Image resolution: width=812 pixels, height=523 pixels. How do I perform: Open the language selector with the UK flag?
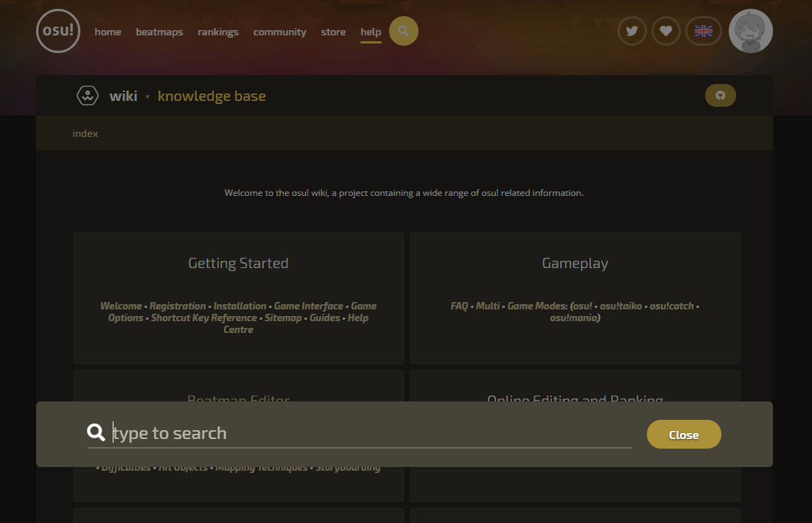tap(703, 31)
